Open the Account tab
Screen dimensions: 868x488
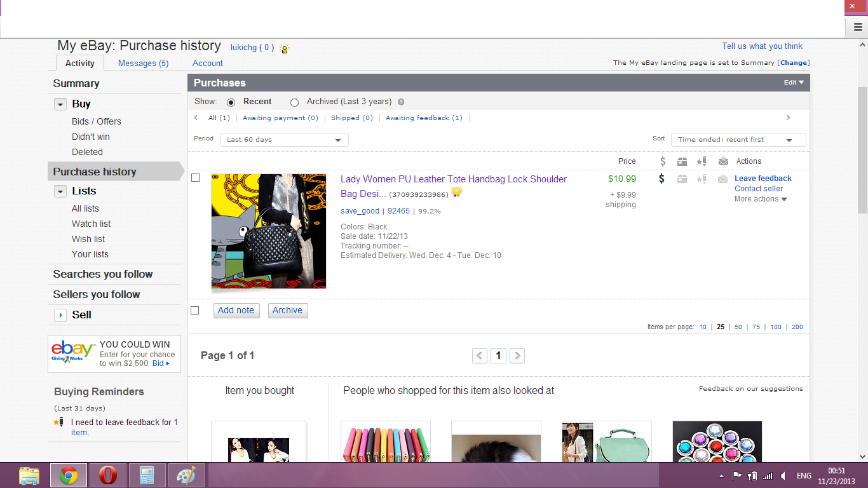(x=208, y=63)
